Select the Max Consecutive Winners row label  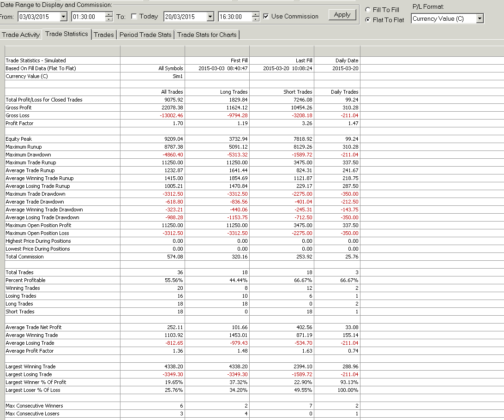35,406
